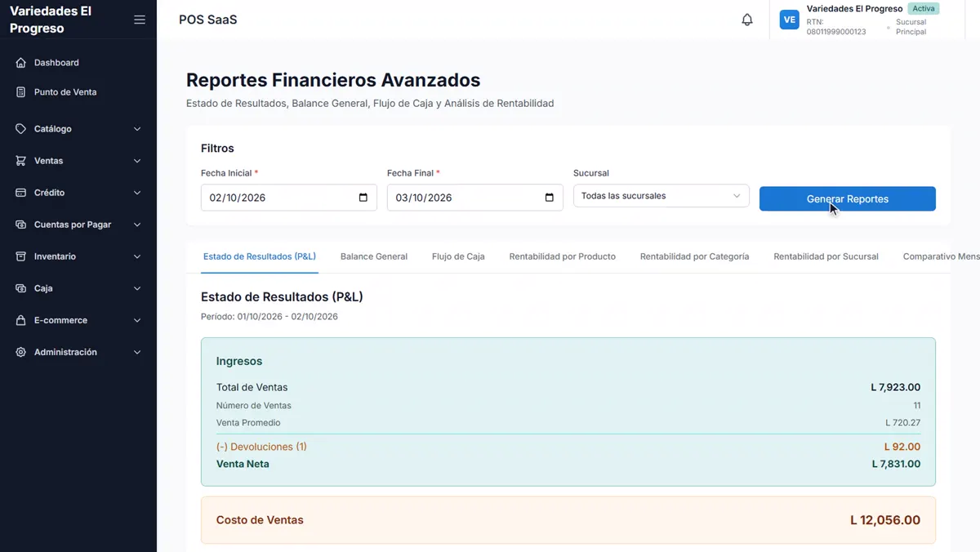980x552 pixels.
Task: Click the Dashboard home icon
Action: [21, 63]
